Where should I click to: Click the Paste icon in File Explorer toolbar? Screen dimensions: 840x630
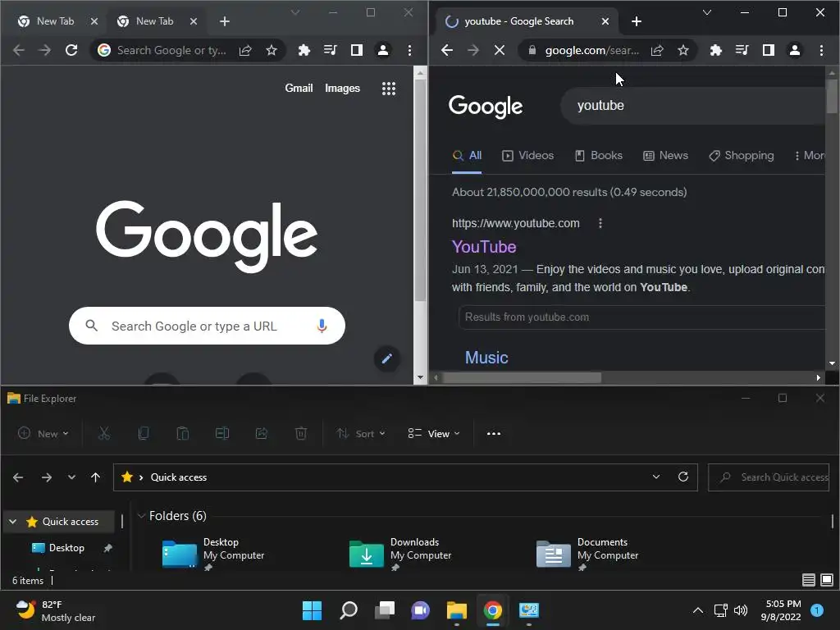[x=183, y=433]
